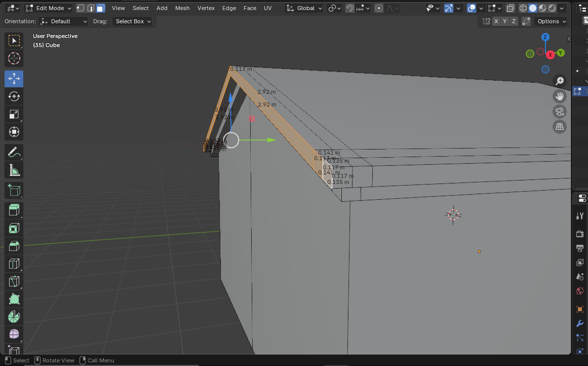The image size is (588, 366).
Task: Toggle X axis mirror
Action: tap(496, 21)
